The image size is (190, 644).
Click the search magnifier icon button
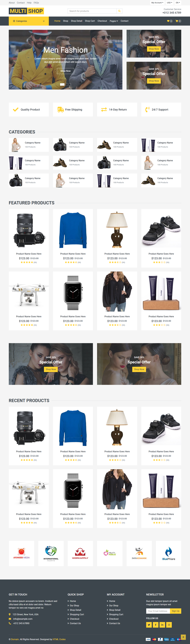tap(119, 11)
